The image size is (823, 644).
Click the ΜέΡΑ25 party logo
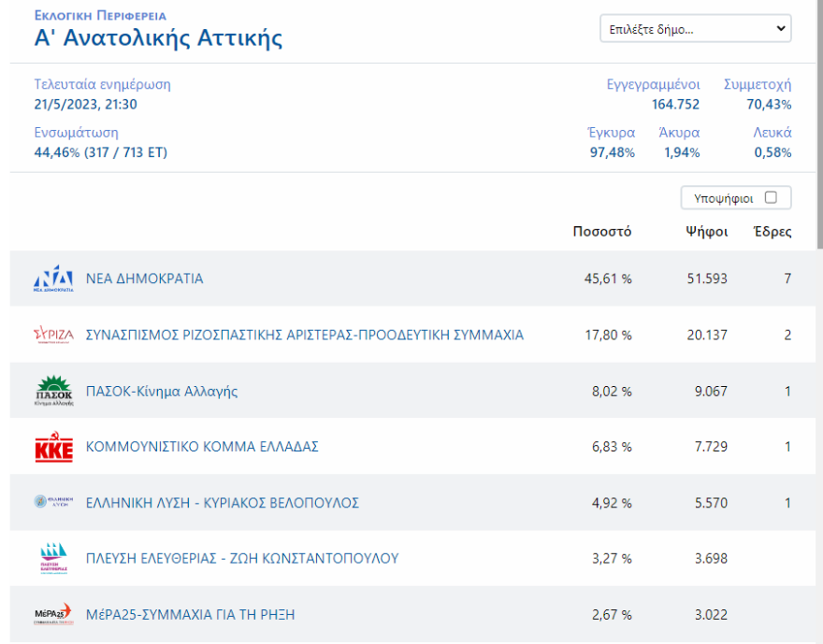click(x=52, y=614)
